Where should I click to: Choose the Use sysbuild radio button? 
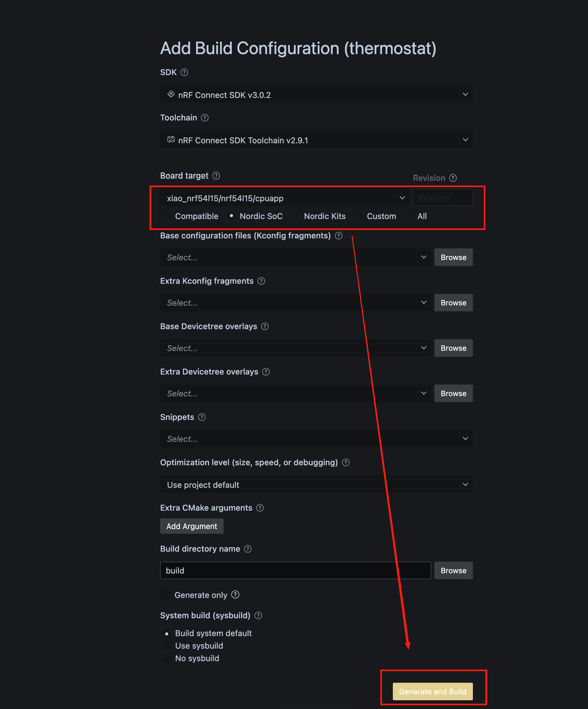[x=166, y=646]
